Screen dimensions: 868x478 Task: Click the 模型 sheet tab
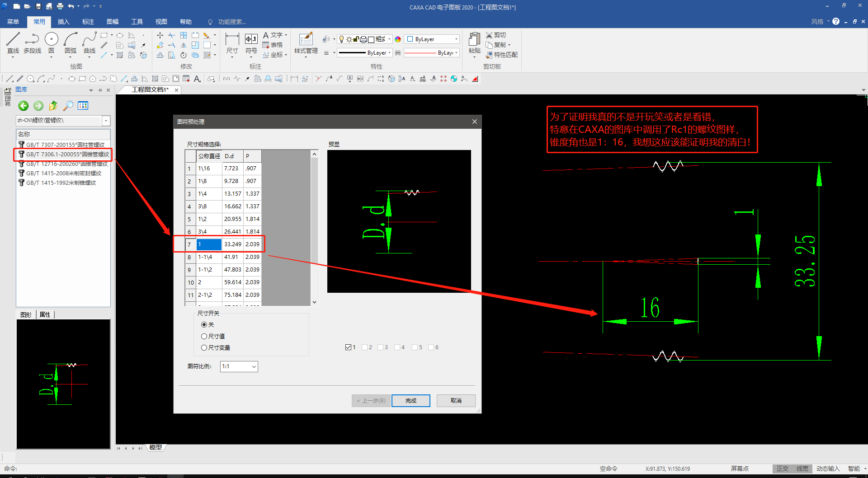coord(156,448)
